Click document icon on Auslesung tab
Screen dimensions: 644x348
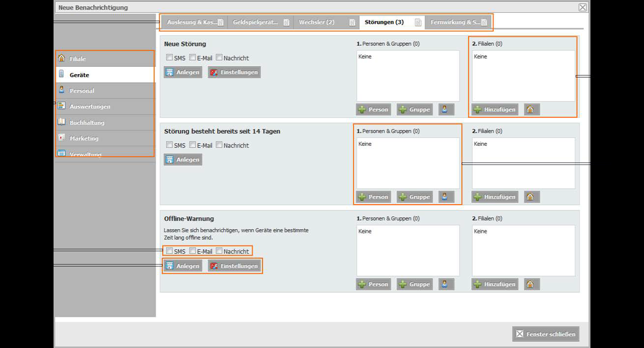[x=221, y=22]
